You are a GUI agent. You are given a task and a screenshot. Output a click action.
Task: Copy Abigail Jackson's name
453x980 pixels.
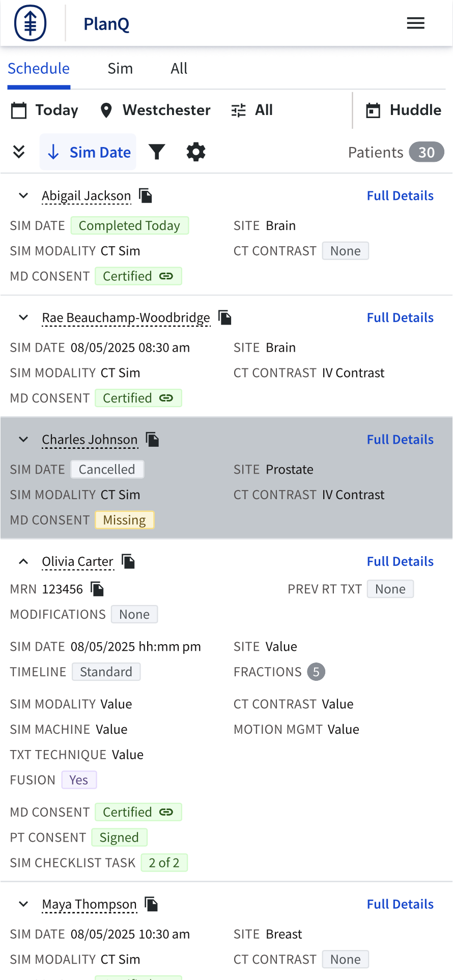(x=146, y=196)
